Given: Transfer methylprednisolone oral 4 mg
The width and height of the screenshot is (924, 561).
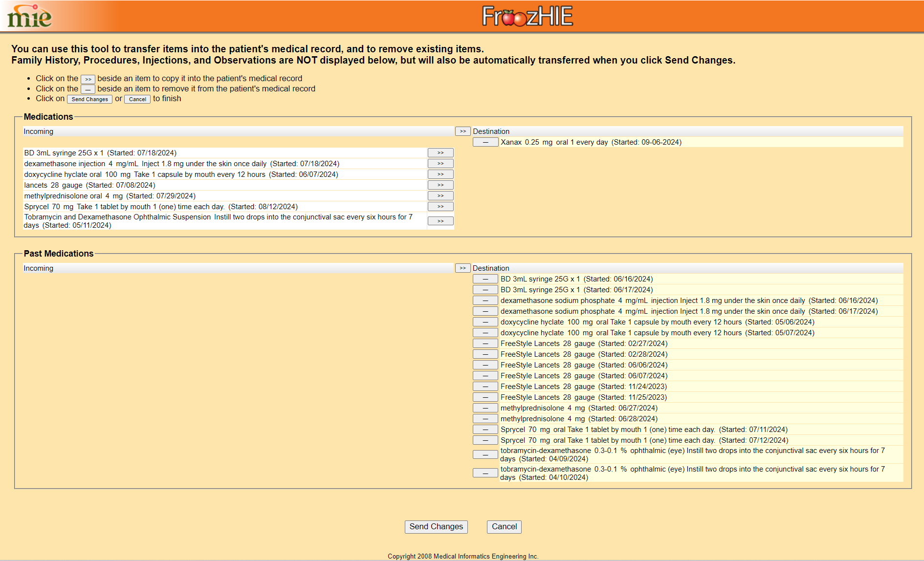Looking at the screenshot, I should [x=440, y=196].
